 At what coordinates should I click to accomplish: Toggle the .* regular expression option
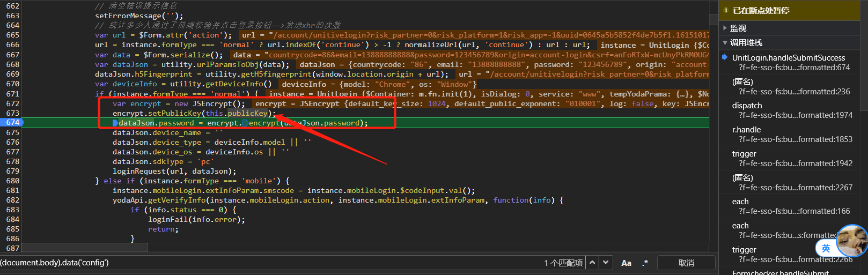(x=645, y=263)
